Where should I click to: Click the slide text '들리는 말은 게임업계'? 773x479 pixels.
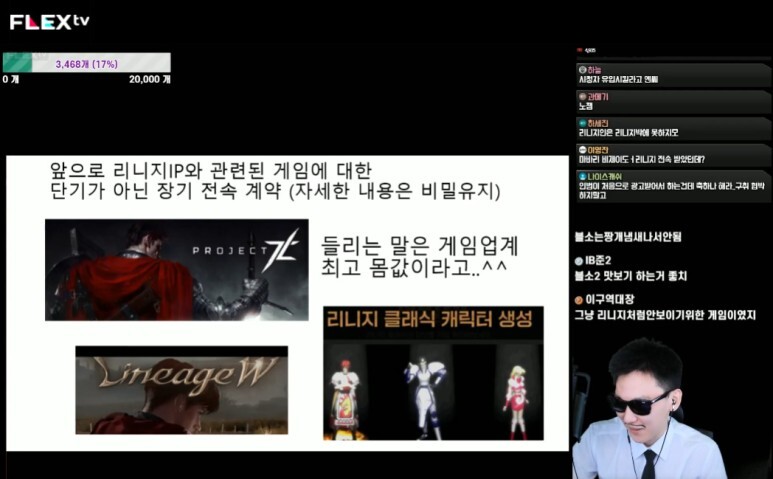click(420, 245)
